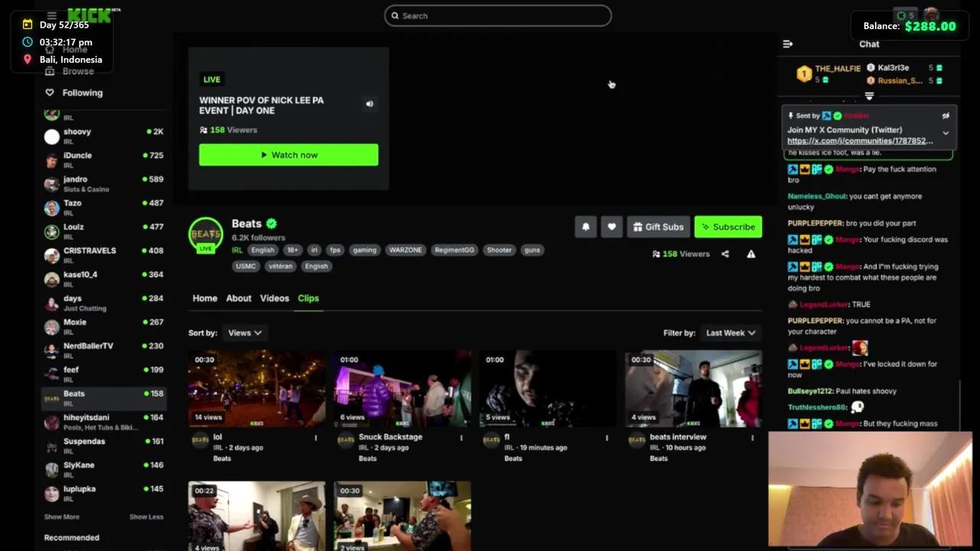Open options menu for 'Snuck Backstage' clip
This screenshot has width=980, height=551.
(461, 438)
